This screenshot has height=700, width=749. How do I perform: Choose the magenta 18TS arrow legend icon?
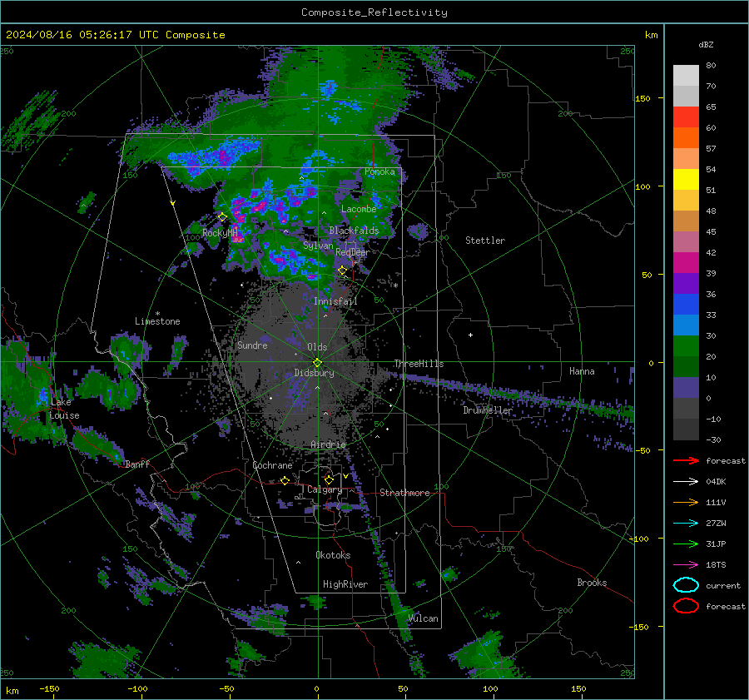tap(686, 565)
